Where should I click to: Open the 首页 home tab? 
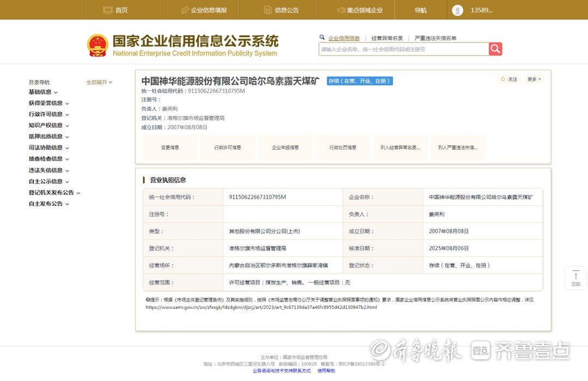[x=115, y=10]
